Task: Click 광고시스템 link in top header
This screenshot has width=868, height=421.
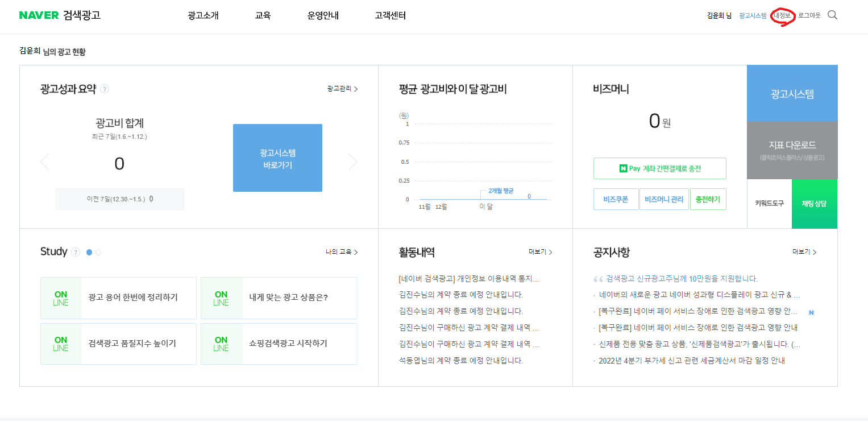Action: point(753,16)
